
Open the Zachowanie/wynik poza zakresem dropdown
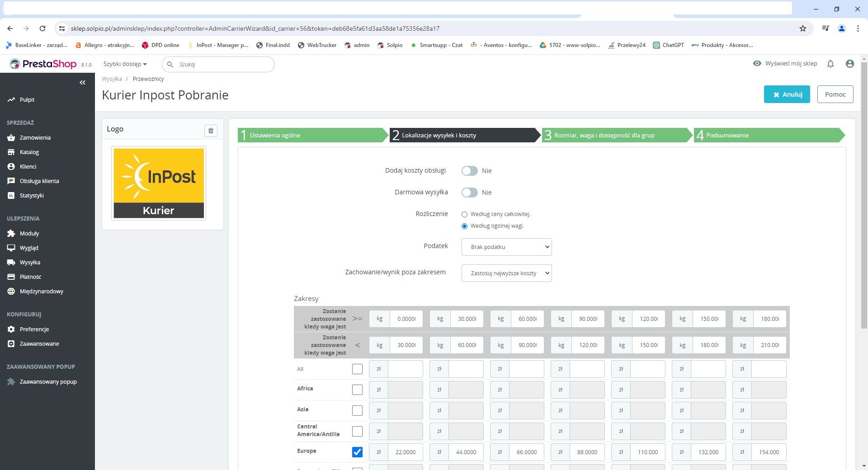coord(506,273)
